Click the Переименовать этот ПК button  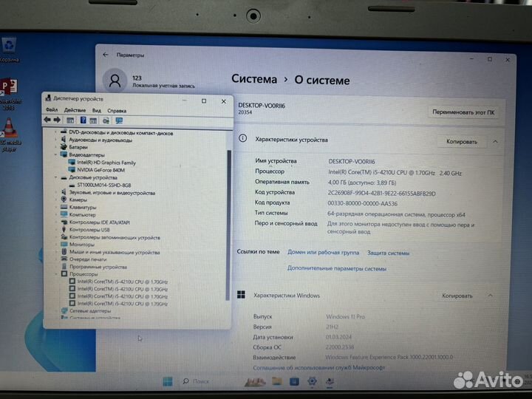click(x=463, y=112)
